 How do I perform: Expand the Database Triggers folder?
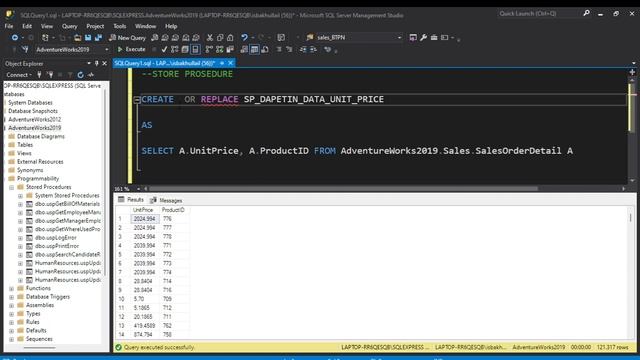pos(11,297)
